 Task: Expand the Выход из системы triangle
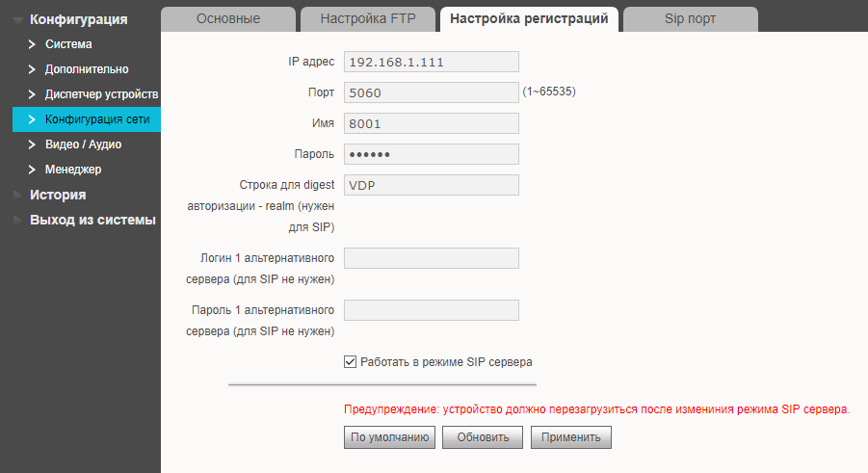[17, 220]
